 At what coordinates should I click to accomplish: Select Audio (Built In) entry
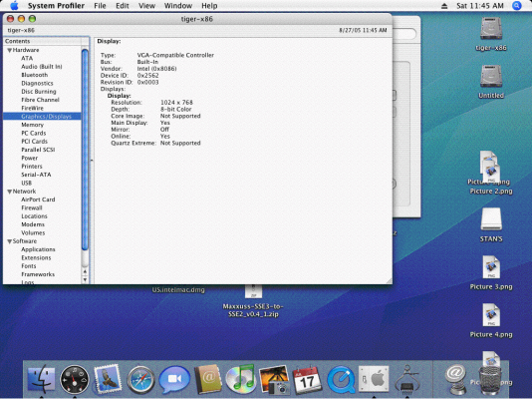[x=42, y=67]
